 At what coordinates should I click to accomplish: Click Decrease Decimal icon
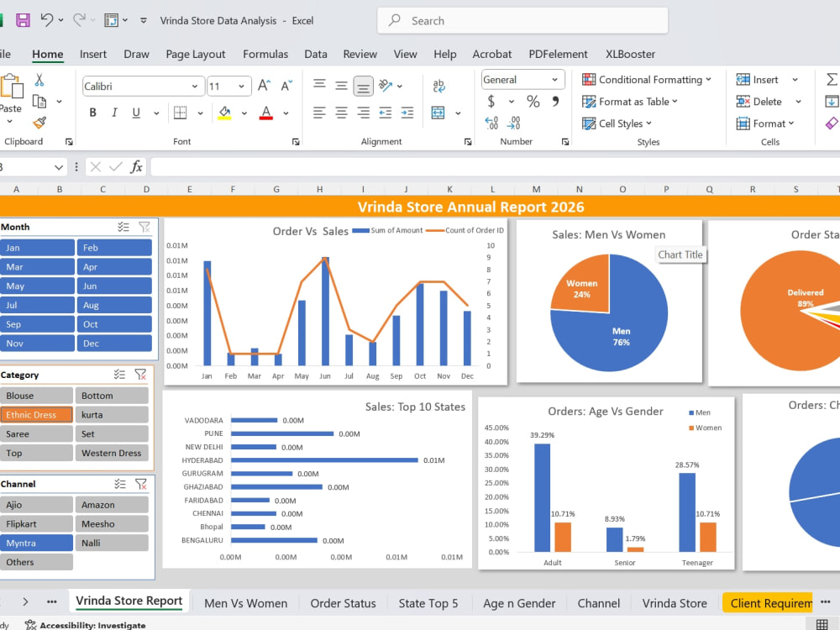[513, 123]
